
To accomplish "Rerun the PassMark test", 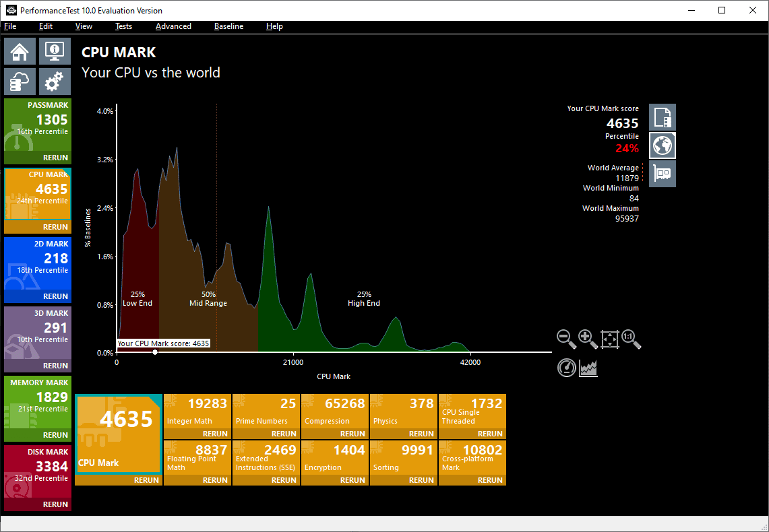I will [38, 158].
